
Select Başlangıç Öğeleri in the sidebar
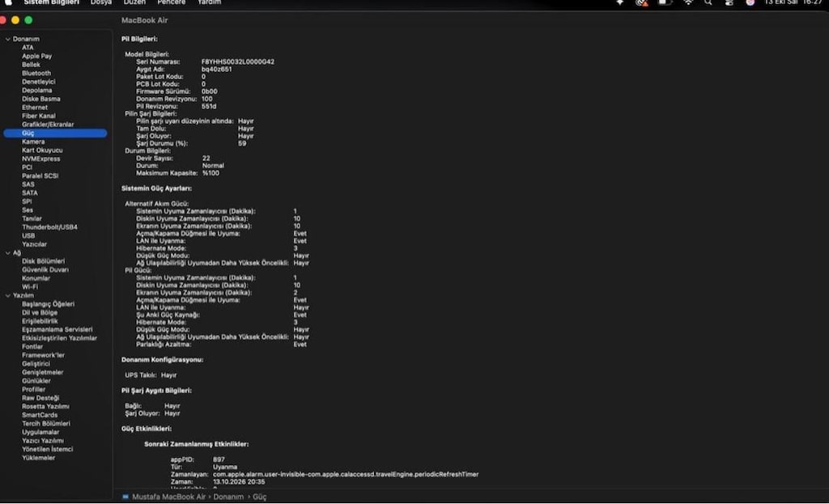click(48, 304)
